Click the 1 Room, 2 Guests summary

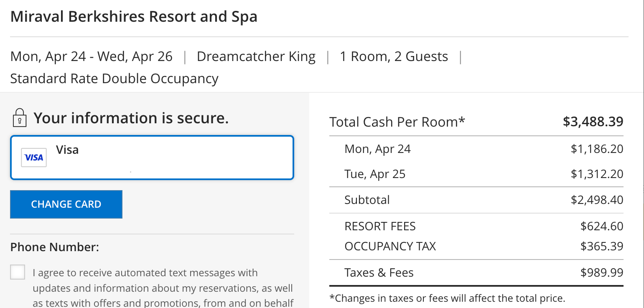pos(394,56)
